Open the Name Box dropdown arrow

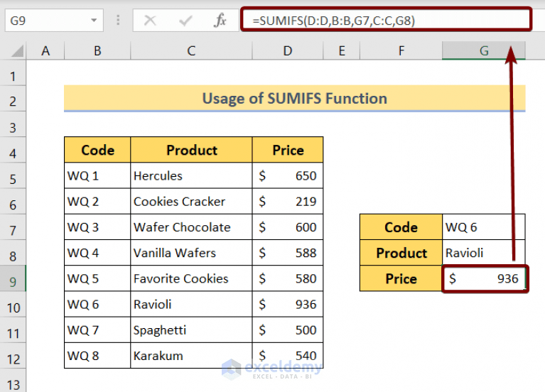[x=94, y=21]
